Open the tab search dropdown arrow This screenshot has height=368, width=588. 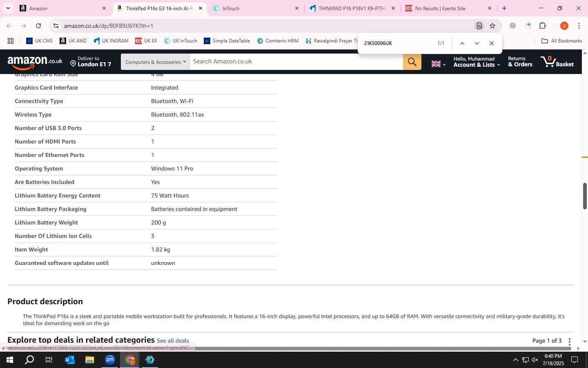pos(8,8)
